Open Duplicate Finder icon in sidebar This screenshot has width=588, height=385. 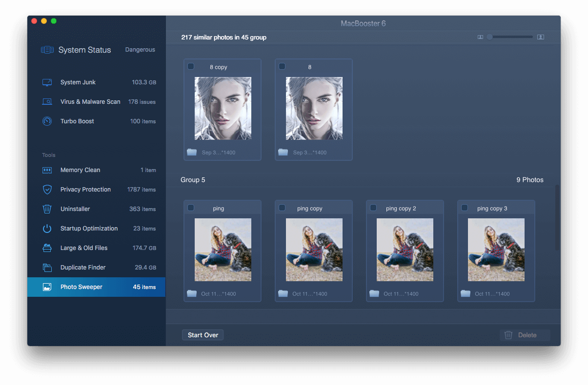click(x=47, y=268)
